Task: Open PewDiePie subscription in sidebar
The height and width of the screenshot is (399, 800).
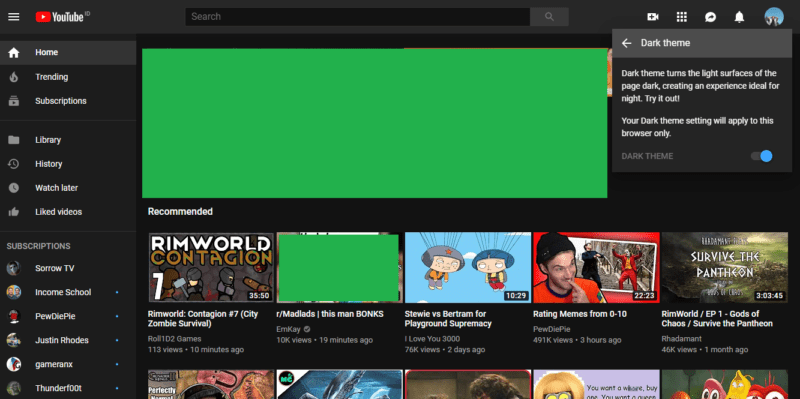Action: 68,316
